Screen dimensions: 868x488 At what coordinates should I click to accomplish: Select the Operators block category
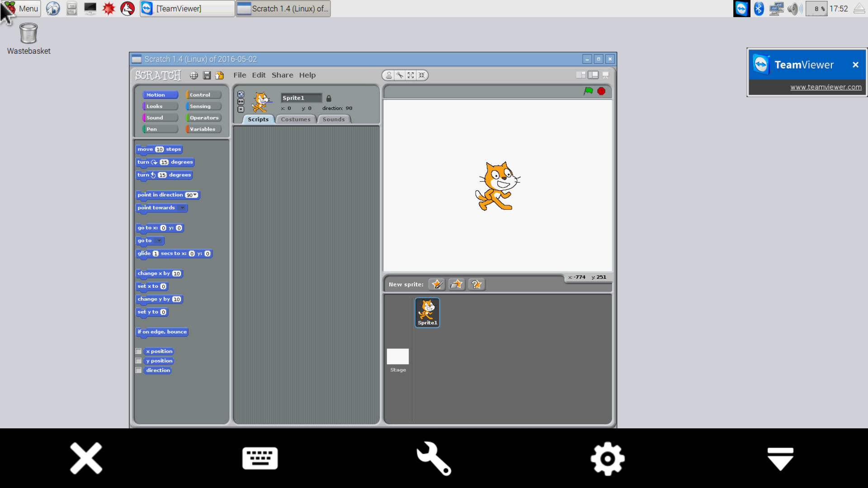click(x=203, y=117)
